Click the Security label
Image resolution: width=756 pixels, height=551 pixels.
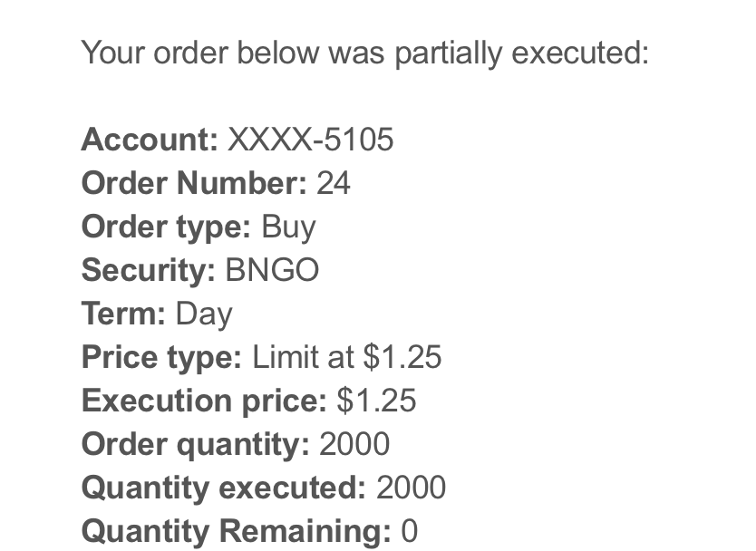(x=149, y=270)
